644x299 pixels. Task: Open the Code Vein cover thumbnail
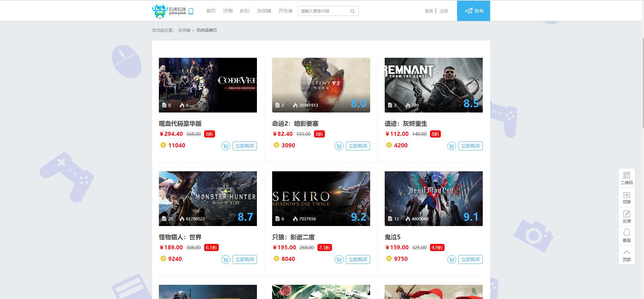point(208,85)
